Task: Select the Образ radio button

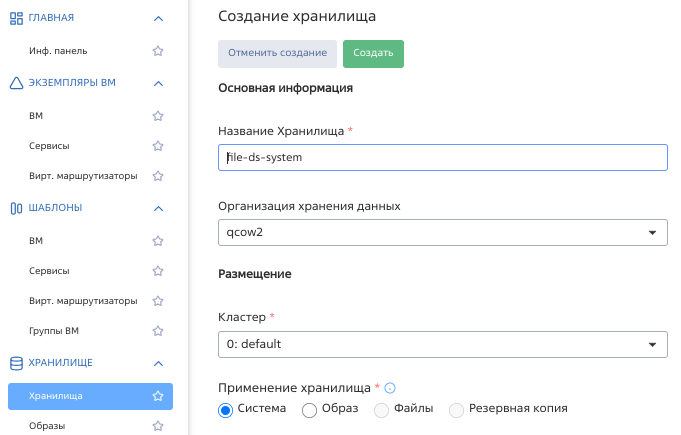Action: coord(309,410)
